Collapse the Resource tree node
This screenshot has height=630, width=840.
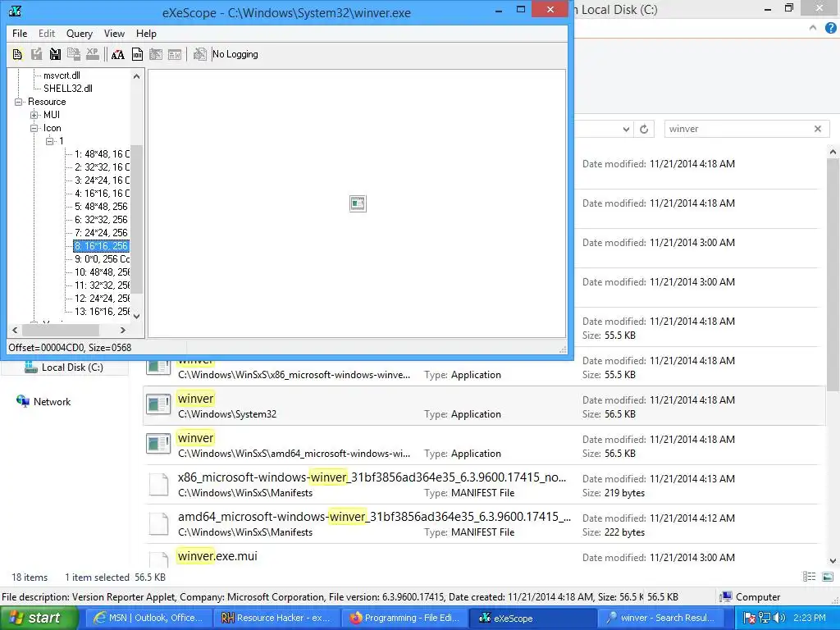click(18, 102)
